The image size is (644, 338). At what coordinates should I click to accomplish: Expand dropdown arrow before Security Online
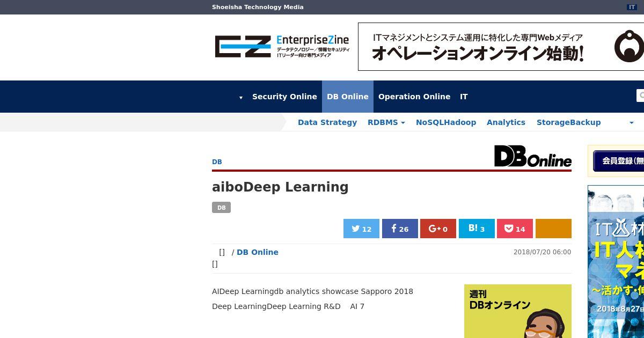click(x=241, y=97)
